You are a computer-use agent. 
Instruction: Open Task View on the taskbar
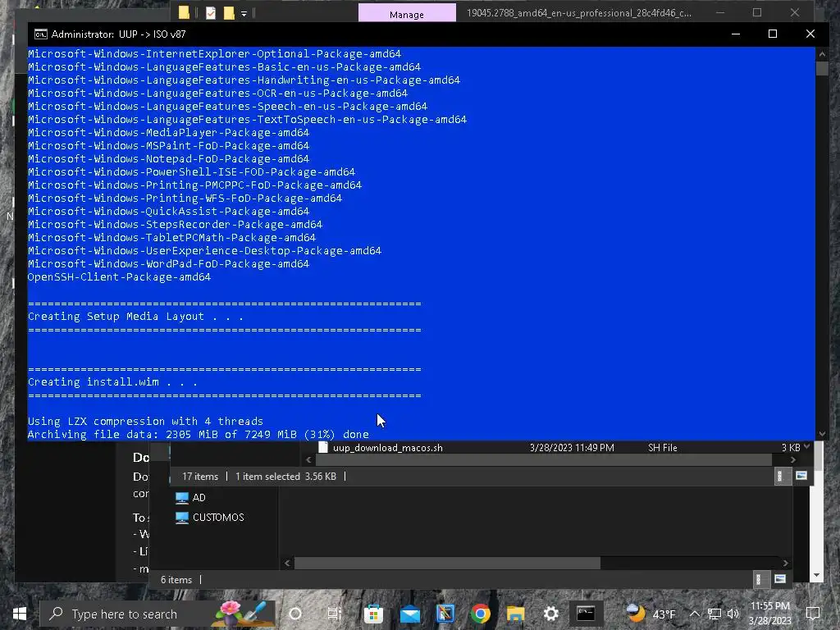click(x=335, y=614)
